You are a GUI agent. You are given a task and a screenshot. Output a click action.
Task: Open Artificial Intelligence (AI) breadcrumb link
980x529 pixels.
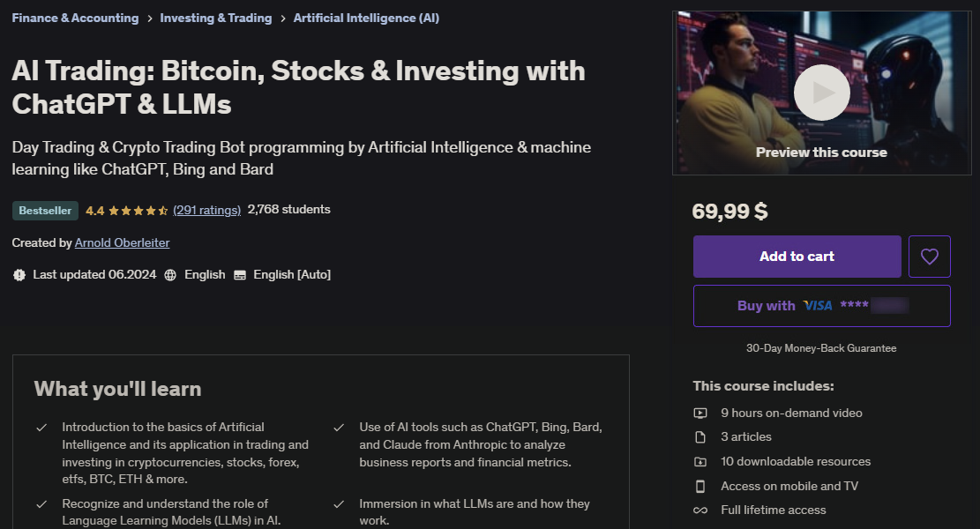366,18
